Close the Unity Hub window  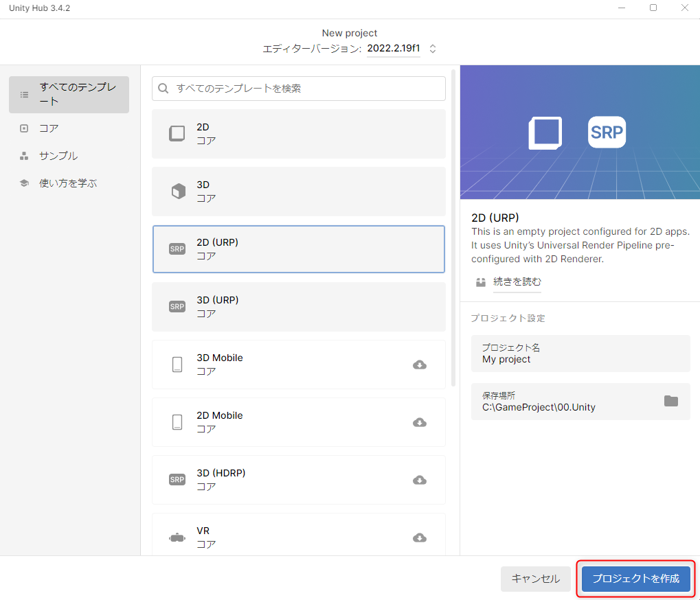[685, 8]
